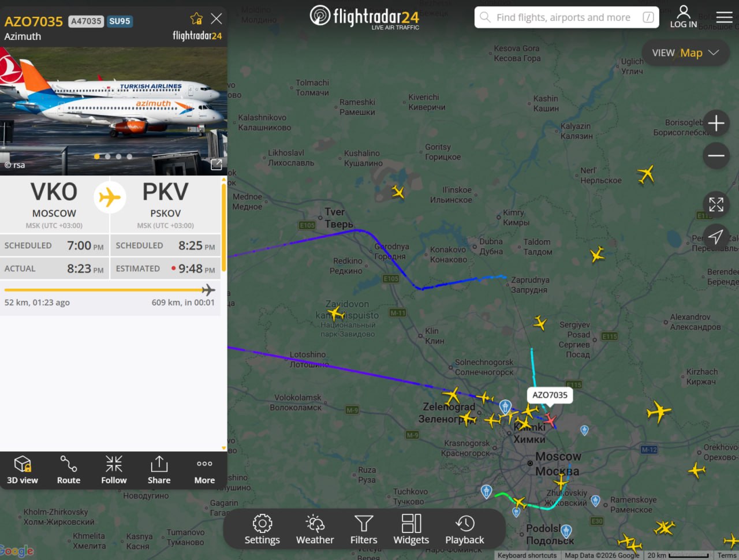This screenshot has width=739, height=560.
Task: Open the Weather layer options
Action: point(315,529)
